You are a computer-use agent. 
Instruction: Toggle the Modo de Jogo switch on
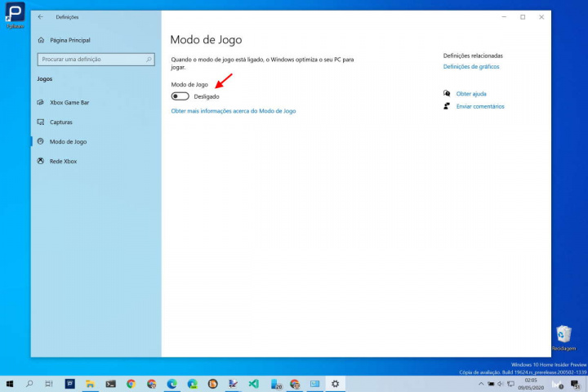180,96
